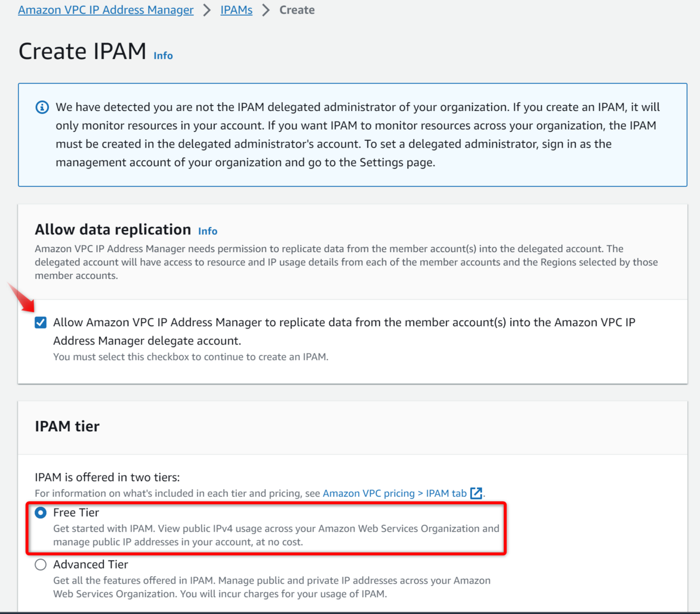Open Info link next to Create IPAM

coord(163,55)
